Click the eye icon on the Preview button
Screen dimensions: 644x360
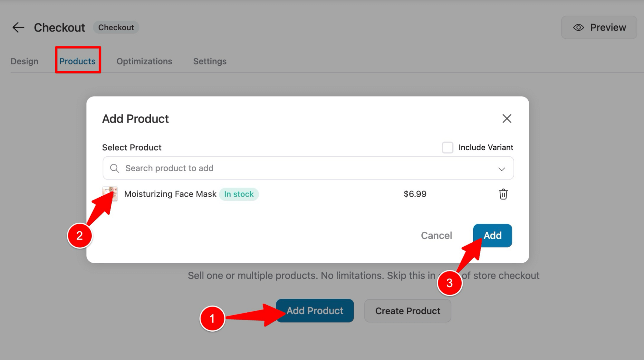(x=578, y=27)
